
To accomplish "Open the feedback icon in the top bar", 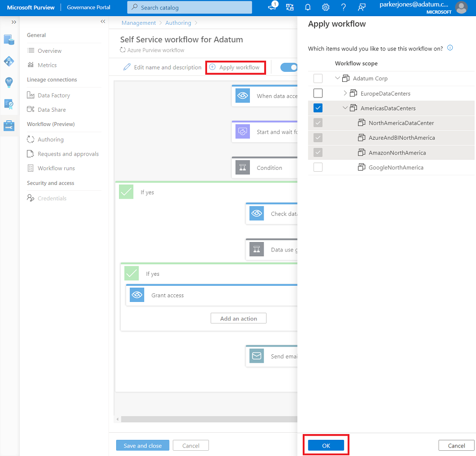I will (x=362, y=7).
